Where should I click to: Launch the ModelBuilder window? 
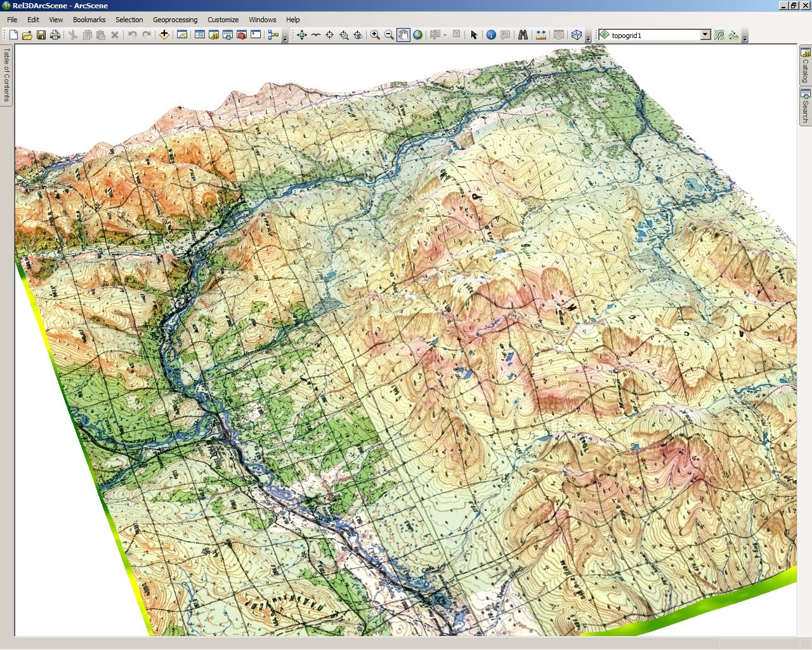coord(273,35)
